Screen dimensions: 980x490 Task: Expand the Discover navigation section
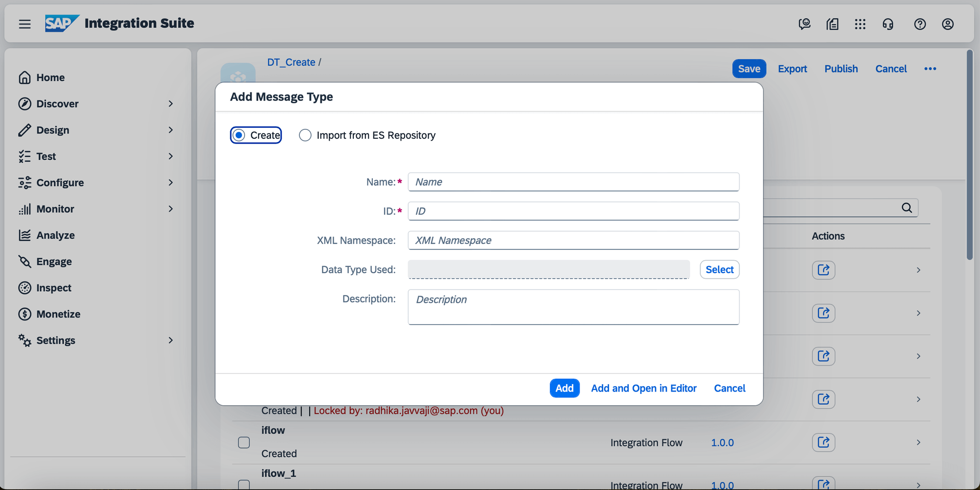tap(171, 104)
